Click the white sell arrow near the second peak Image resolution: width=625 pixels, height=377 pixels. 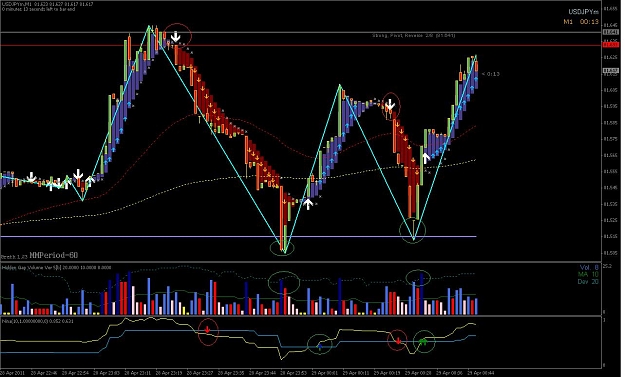[x=390, y=105]
